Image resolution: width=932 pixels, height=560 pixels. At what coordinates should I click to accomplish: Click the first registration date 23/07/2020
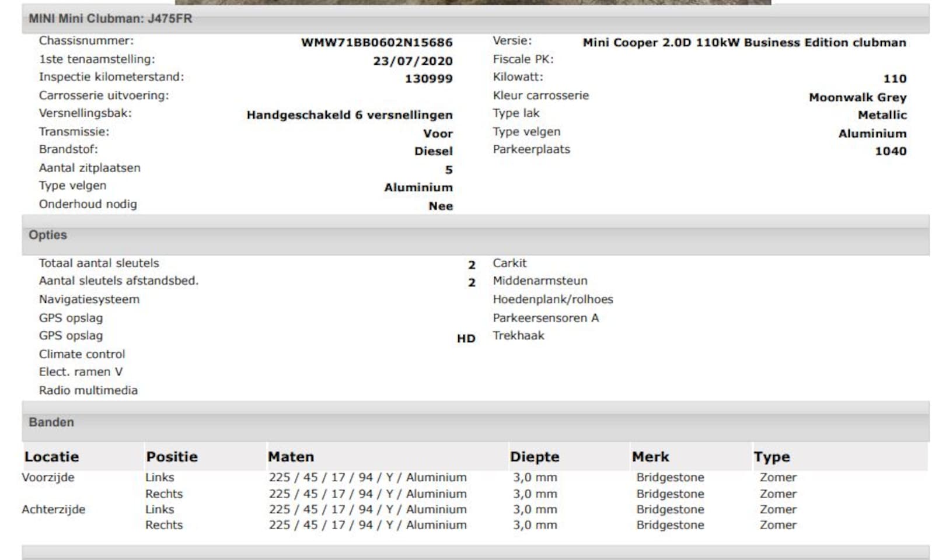click(413, 61)
